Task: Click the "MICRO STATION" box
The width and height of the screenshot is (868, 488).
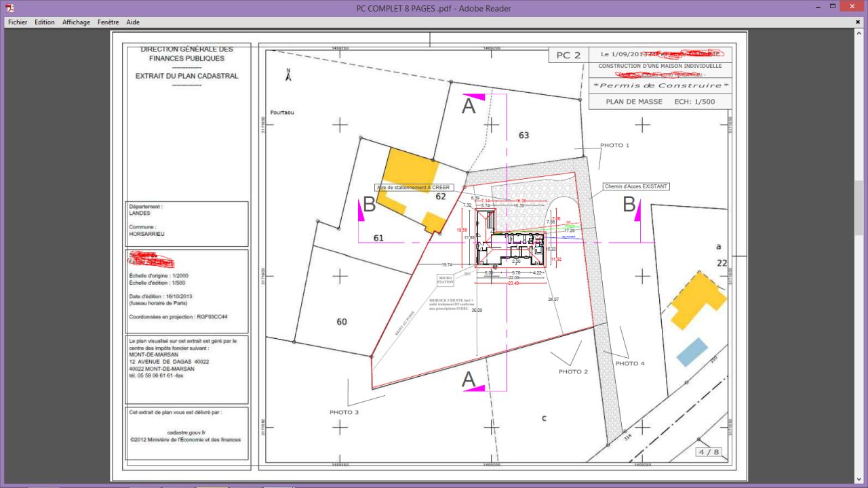Action: 446,279
